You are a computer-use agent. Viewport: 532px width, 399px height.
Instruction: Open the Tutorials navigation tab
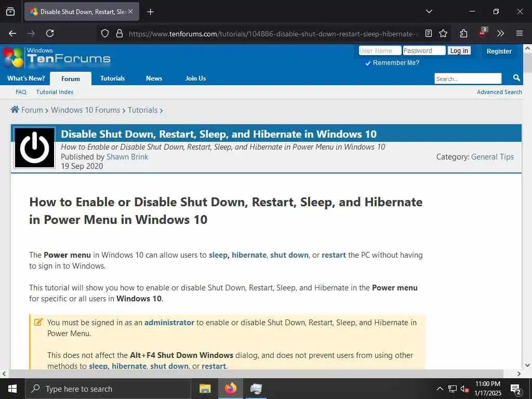point(112,78)
